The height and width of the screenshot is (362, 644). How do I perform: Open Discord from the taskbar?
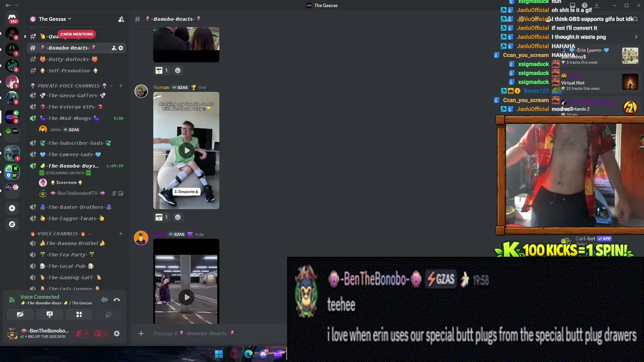(x=263, y=354)
